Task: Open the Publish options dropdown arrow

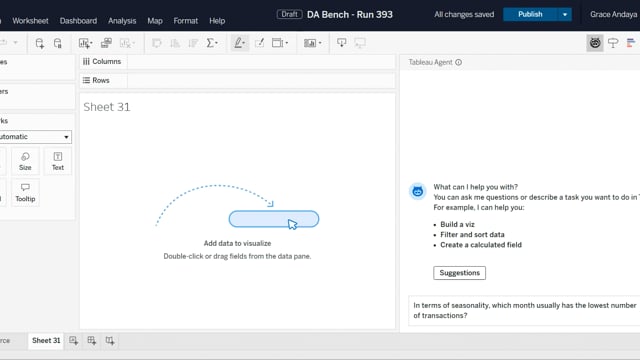Action: coord(565,14)
